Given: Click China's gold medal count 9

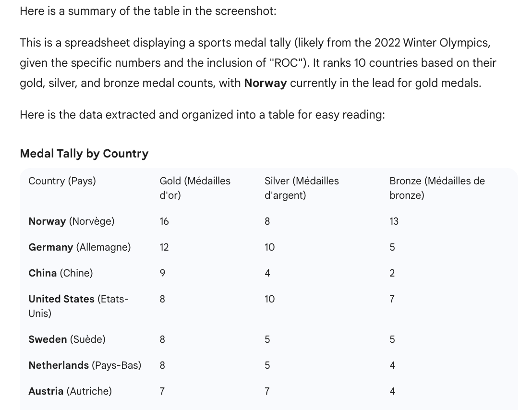Looking at the screenshot, I should [x=162, y=273].
